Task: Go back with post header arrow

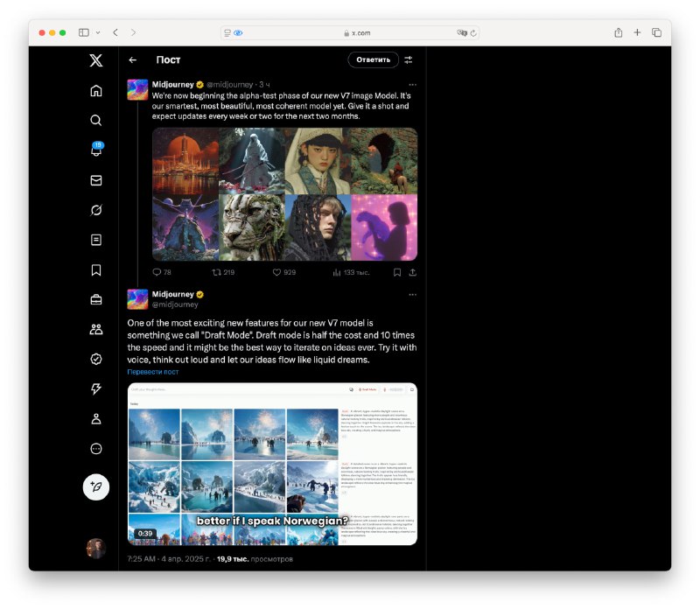Action: (133, 59)
